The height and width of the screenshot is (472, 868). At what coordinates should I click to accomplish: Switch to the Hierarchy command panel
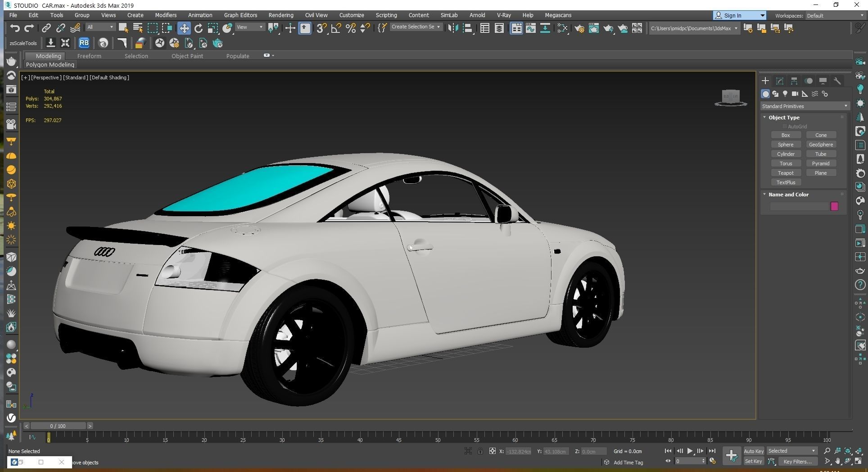click(x=794, y=81)
